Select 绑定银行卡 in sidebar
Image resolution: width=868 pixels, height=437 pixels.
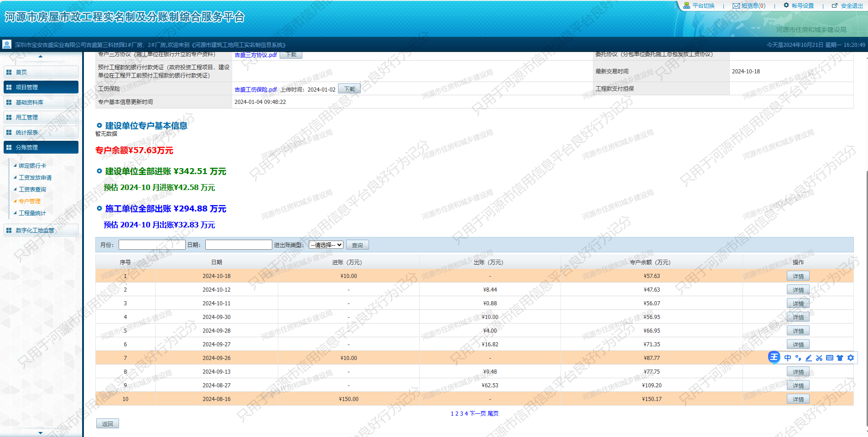click(x=32, y=165)
